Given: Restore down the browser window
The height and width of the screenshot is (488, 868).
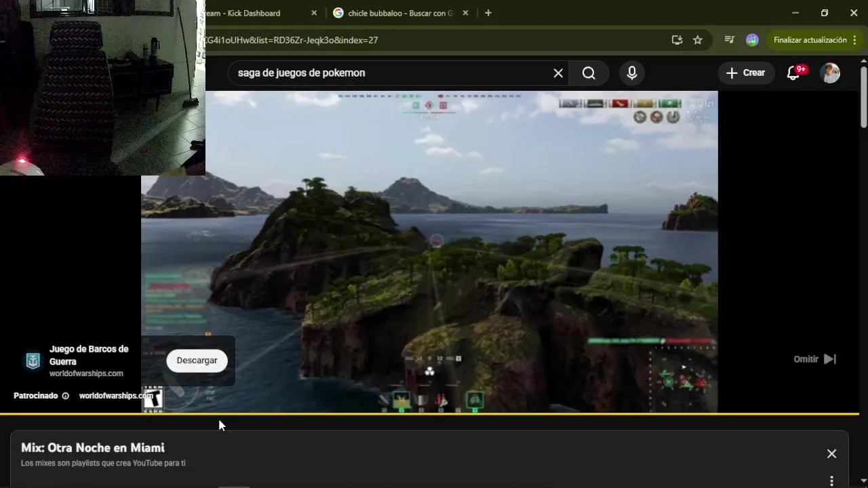Looking at the screenshot, I should 825,13.
